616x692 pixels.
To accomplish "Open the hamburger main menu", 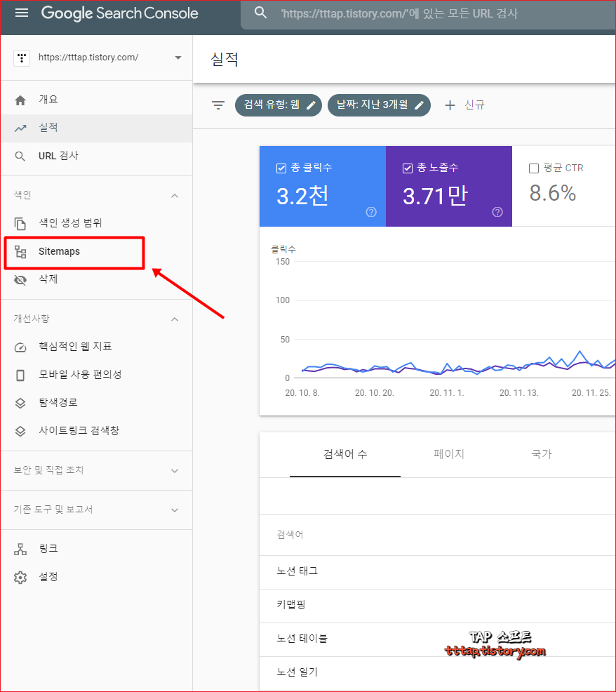I will [22, 13].
